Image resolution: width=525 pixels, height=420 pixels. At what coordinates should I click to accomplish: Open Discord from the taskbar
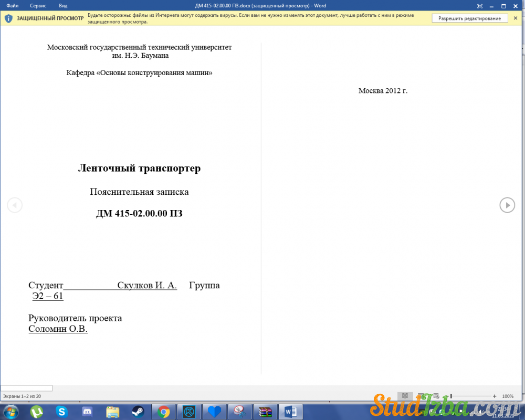87,412
